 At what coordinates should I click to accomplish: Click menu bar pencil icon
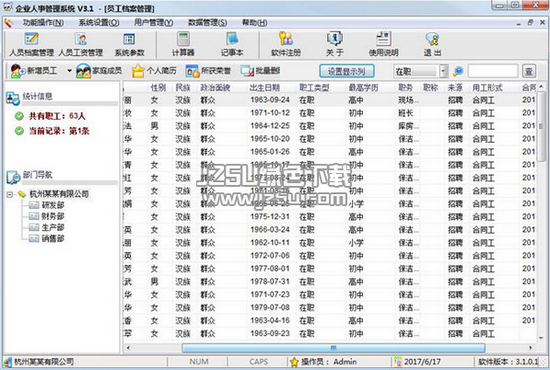pos(8,23)
